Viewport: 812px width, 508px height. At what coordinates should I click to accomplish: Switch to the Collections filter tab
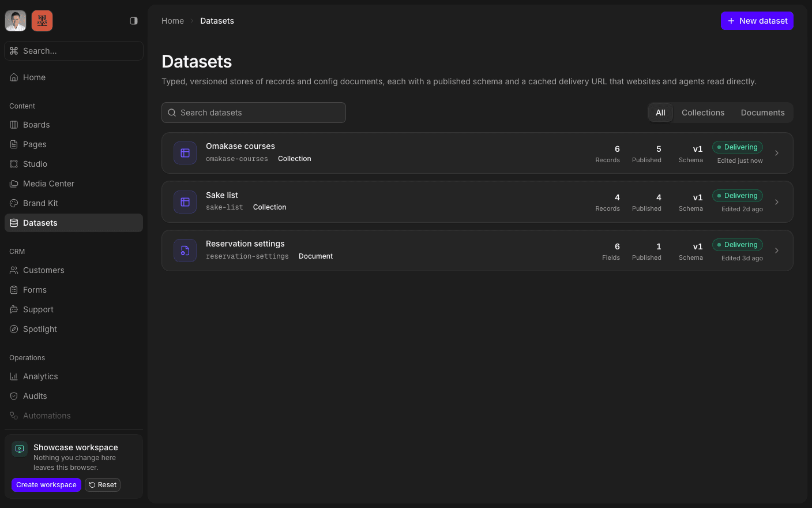coord(703,113)
